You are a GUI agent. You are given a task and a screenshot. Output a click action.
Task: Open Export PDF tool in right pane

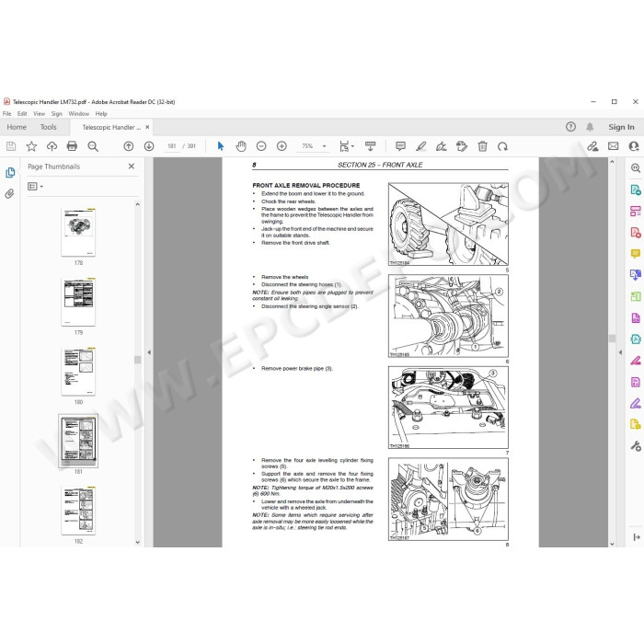point(636,190)
